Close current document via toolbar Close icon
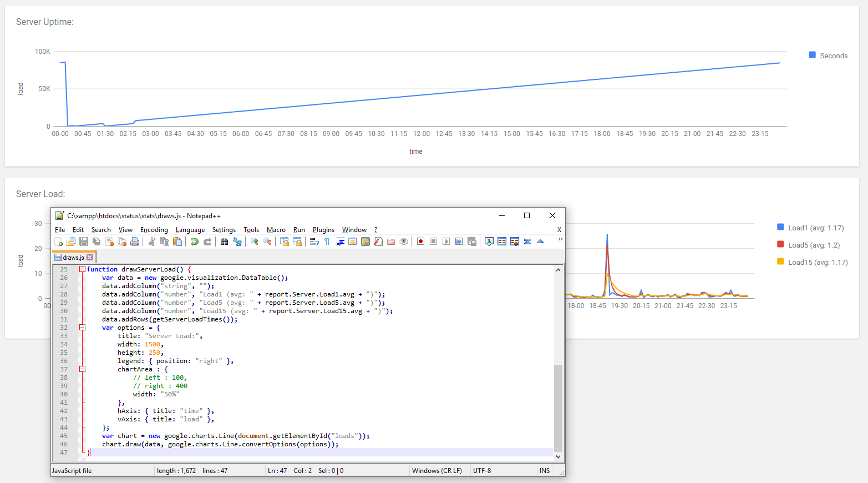 click(x=109, y=241)
